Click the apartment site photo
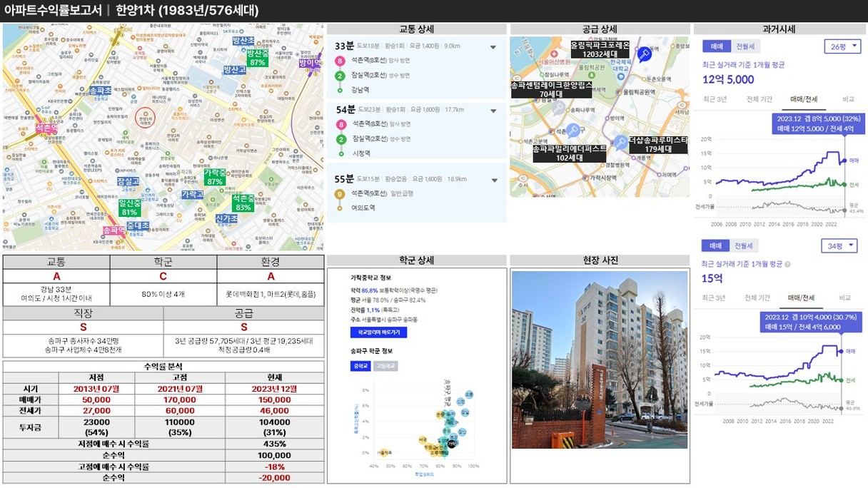Image resolution: width=868 pixels, height=488 pixels. [600, 360]
